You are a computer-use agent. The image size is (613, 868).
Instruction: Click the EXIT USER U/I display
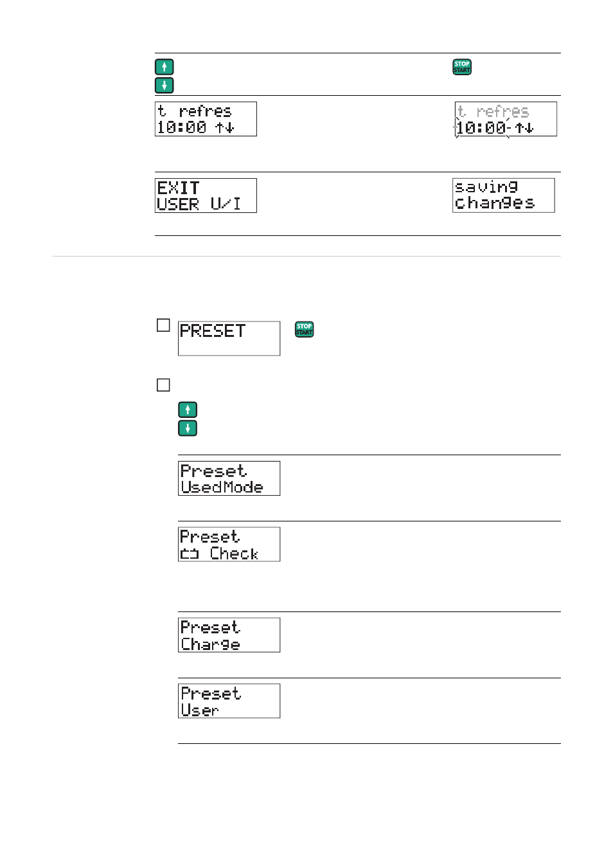click(x=206, y=195)
